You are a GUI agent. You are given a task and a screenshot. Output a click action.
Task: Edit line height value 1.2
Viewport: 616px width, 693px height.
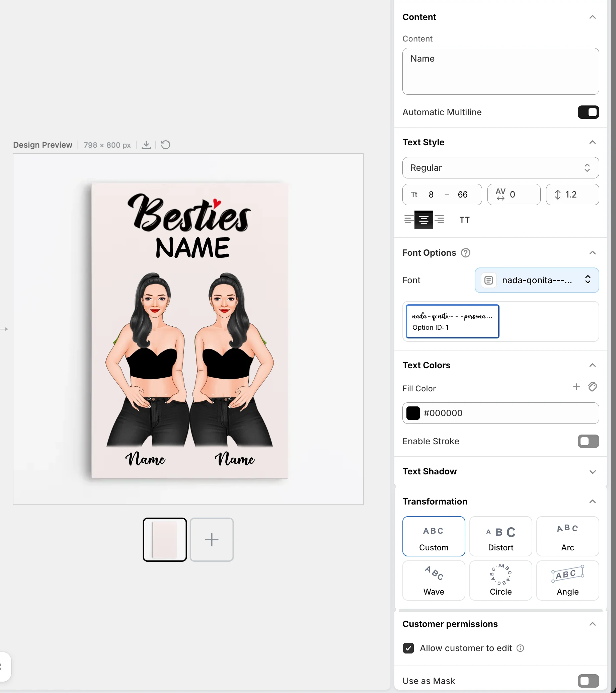(571, 195)
